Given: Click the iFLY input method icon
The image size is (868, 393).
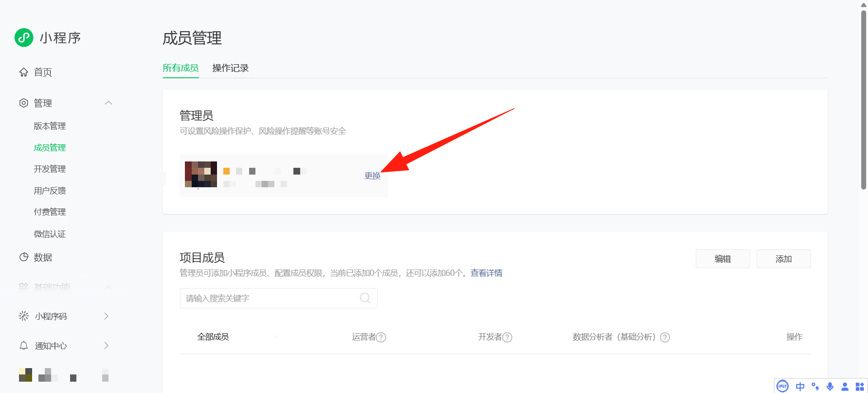Looking at the screenshot, I should [x=783, y=386].
